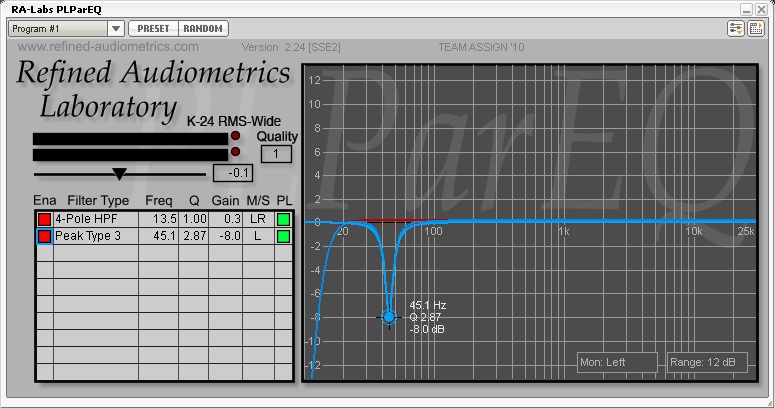Click frequency value 45.1 in table
This screenshot has height=409, width=775.
tap(158, 236)
